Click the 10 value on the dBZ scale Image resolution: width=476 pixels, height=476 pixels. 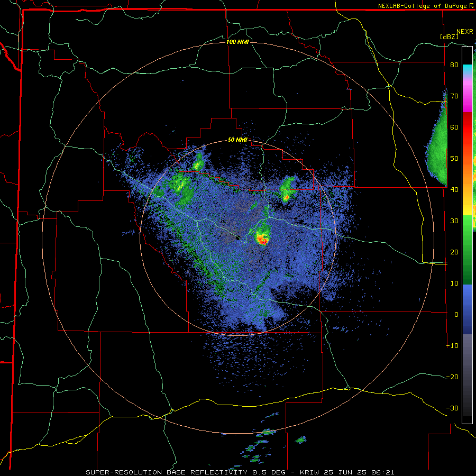tap(454, 283)
